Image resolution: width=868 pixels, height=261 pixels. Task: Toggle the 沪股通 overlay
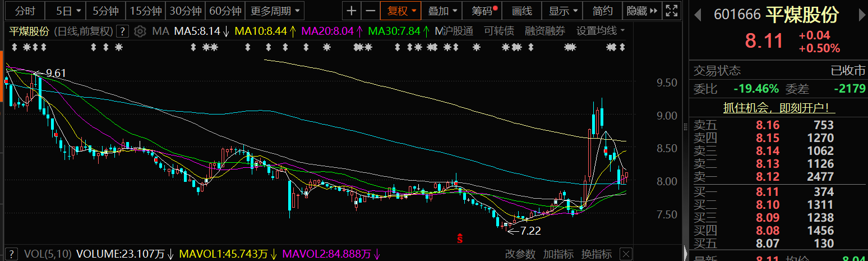pos(454,31)
